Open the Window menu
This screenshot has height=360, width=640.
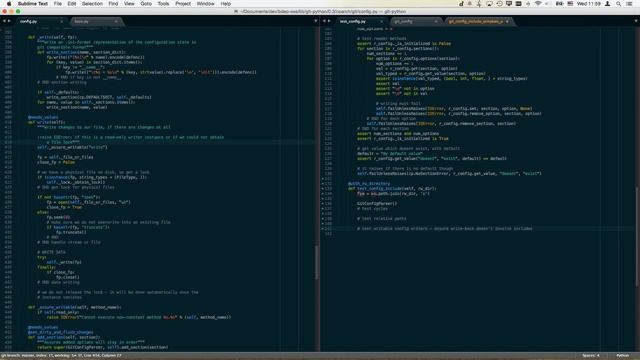point(206,4)
